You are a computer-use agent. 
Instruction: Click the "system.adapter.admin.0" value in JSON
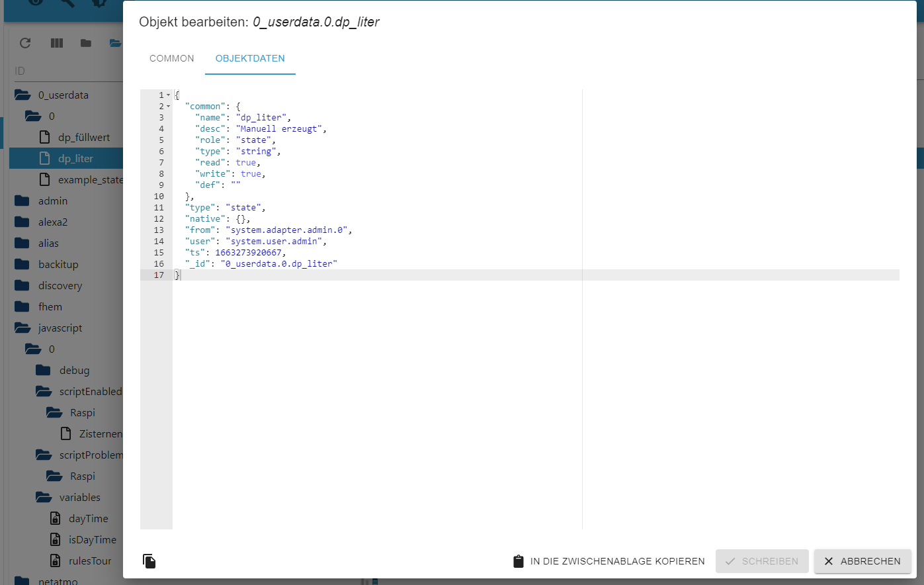coord(287,230)
